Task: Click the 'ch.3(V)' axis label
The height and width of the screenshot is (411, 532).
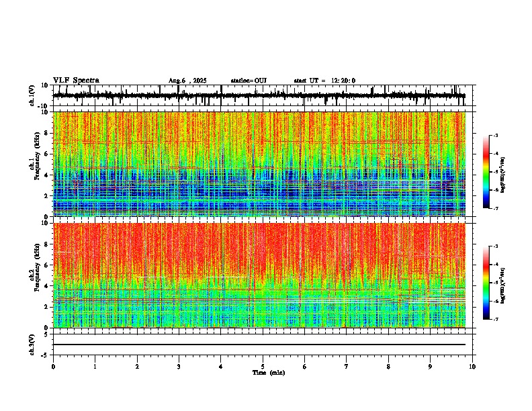Action: click(32, 345)
